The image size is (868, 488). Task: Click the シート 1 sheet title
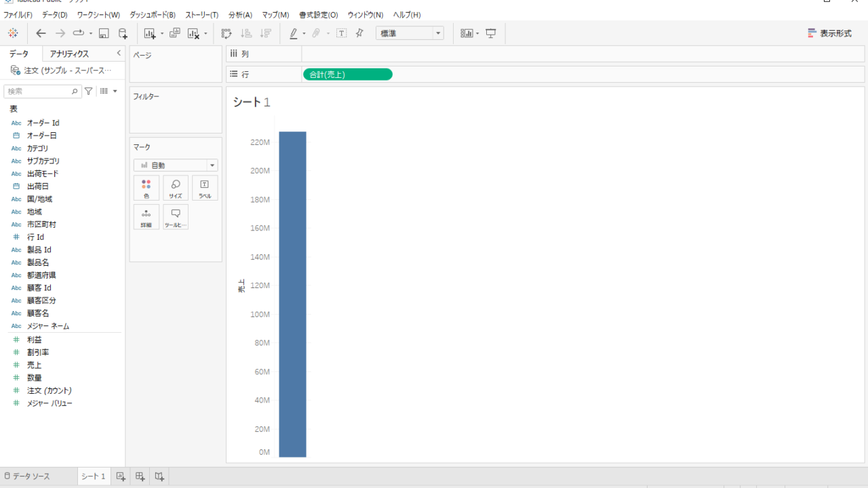click(x=252, y=102)
